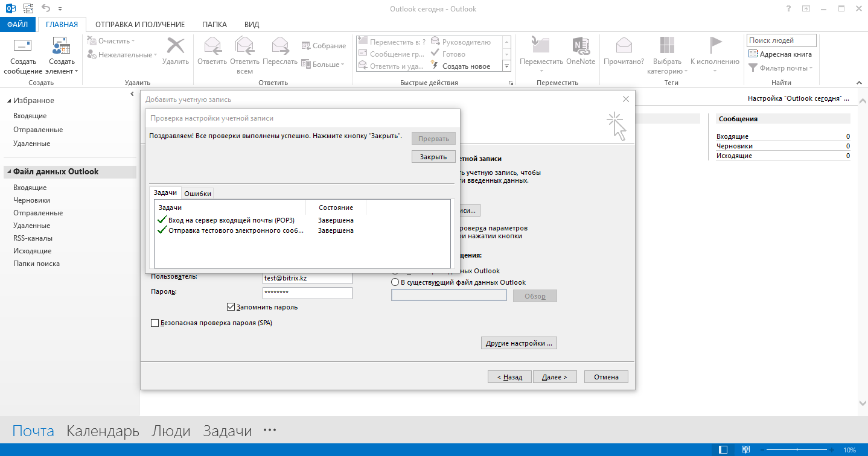Click the Поиск людей search field
This screenshot has height=456, width=868.
[x=782, y=40]
